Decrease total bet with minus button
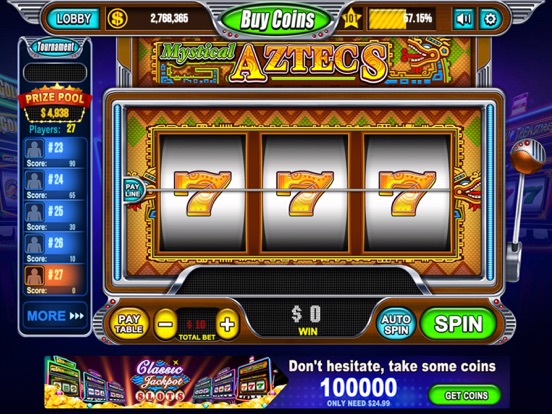The image size is (552, 414). coord(165,324)
